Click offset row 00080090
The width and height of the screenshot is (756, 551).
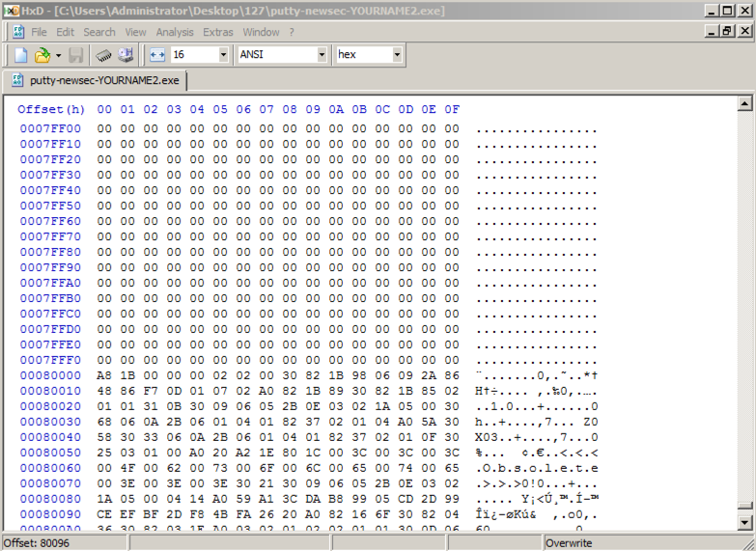[x=50, y=514]
